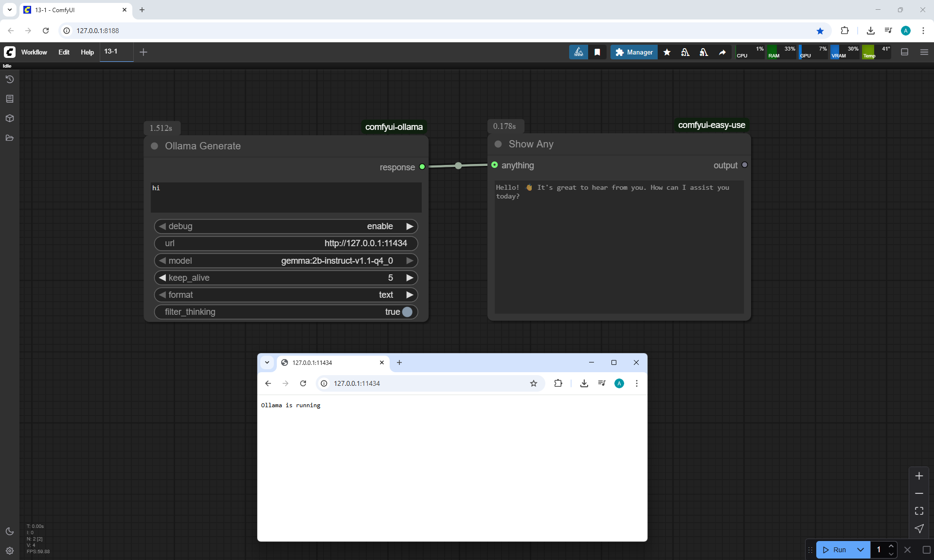Click the hi prompt text field

(286, 197)
